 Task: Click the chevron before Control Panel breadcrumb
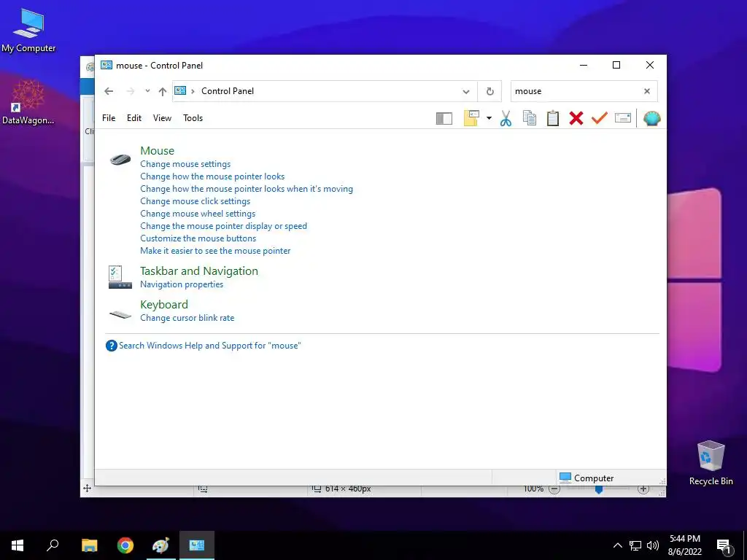pyautogui.click(x=193, y=91)
